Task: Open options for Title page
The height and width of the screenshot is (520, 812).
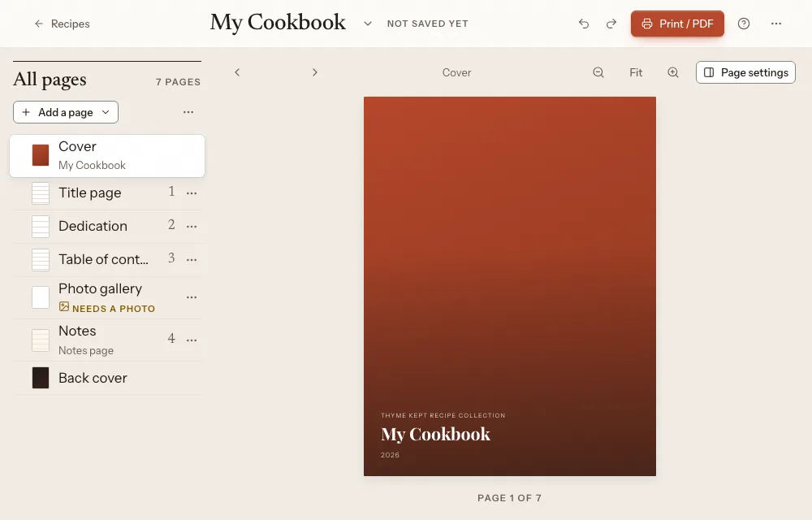Action: pyautogui.click(x=192, y=193)
